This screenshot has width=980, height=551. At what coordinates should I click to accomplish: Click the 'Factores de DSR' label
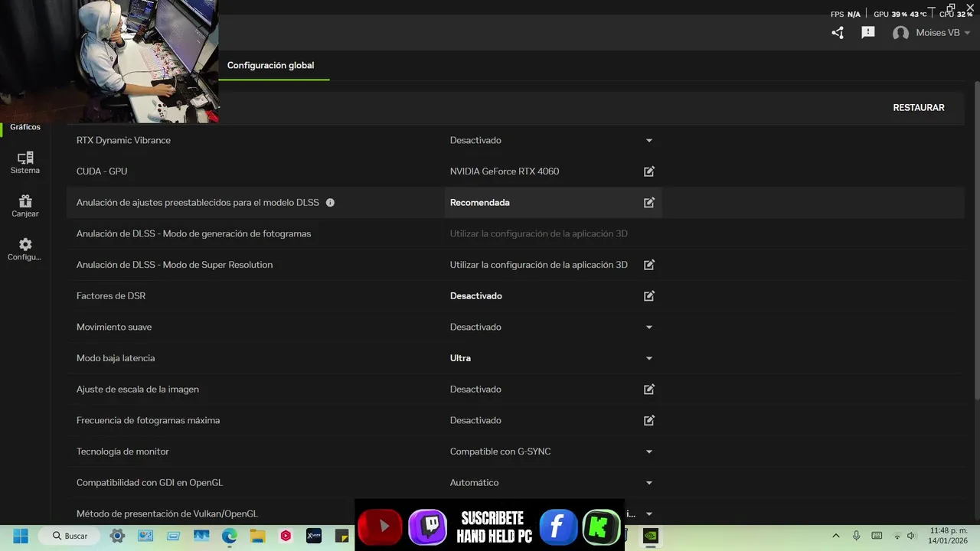click(111, 296)
